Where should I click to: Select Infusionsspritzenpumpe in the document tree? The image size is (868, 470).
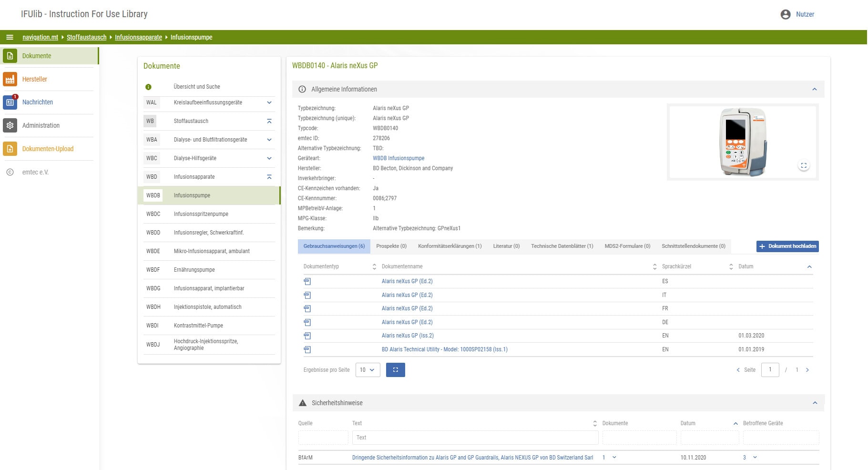click(201, 214)
